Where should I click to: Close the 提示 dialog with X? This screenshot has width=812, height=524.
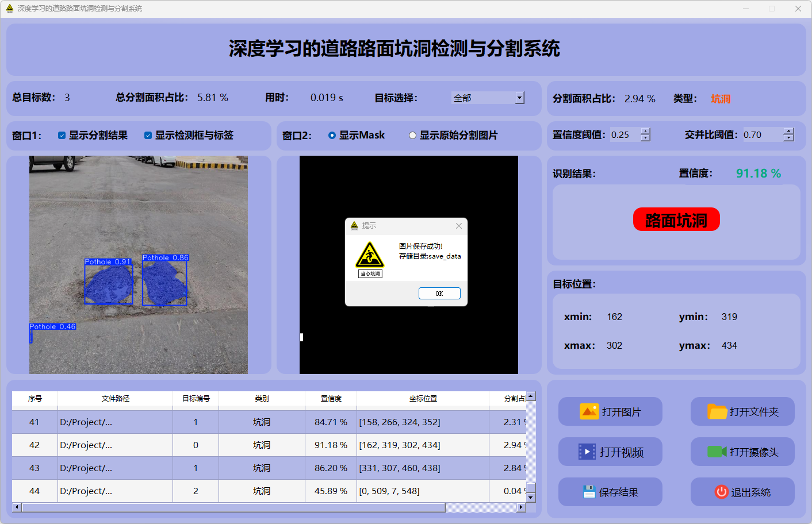pyautogui.click(x=459, y=226)
